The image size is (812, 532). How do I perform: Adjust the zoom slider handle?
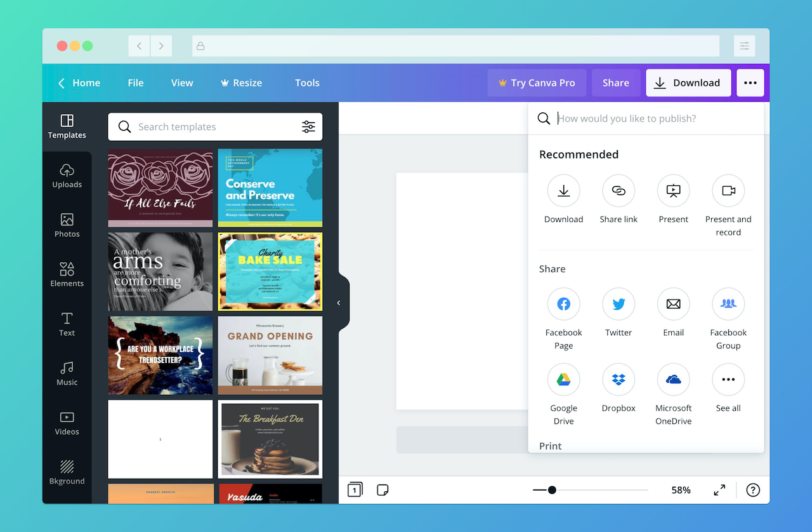(x=552, y=490)
